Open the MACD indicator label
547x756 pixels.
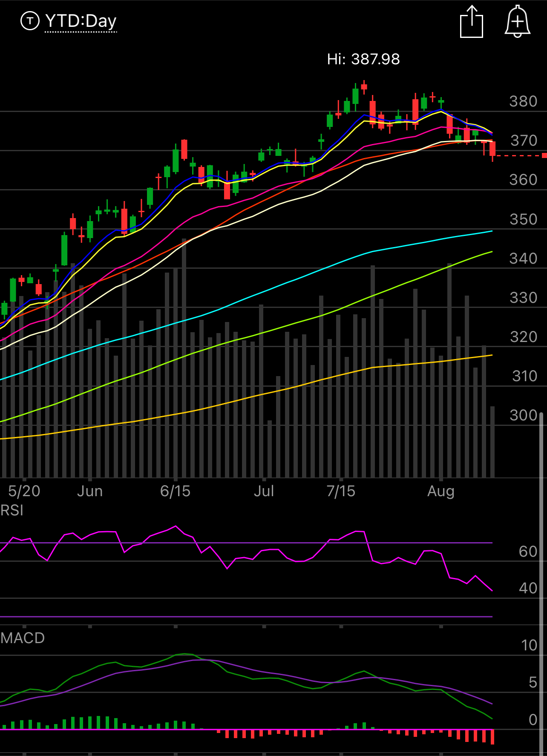[23, 638]
